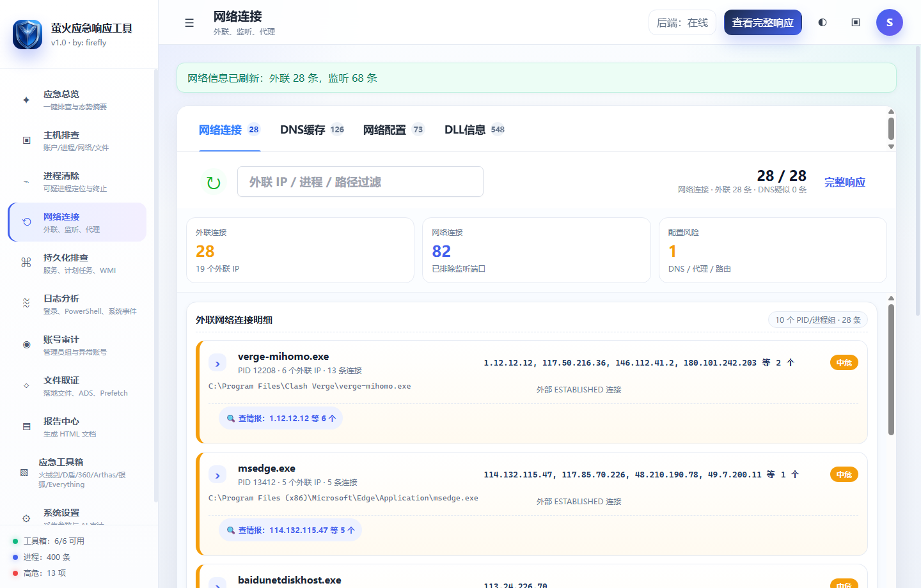
Task: Click the 高危: 13 项 status
Action: point(45,573)
